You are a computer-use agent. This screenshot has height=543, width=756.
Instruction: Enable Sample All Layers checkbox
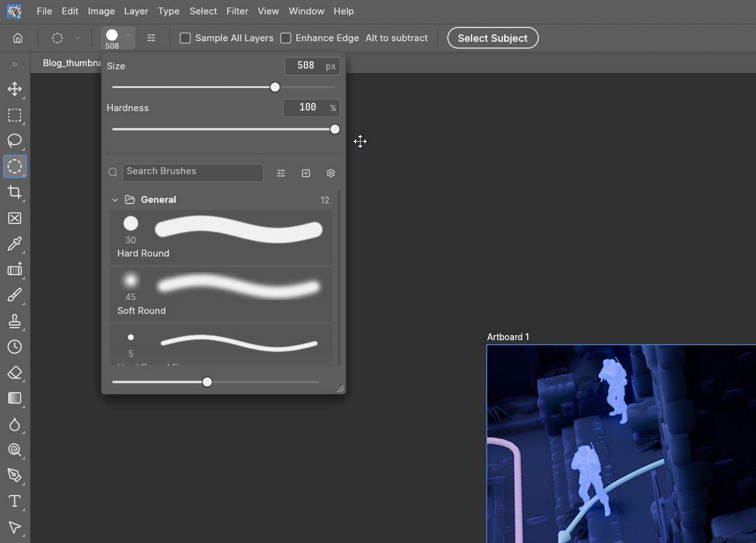(185, 38)
